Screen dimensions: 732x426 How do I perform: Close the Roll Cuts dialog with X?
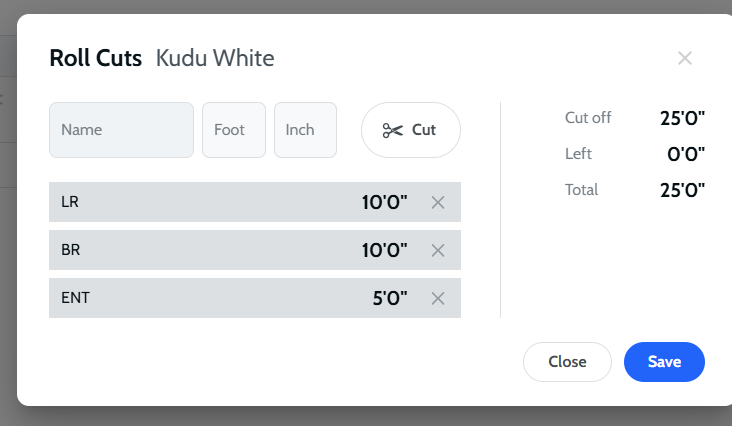click(x=685, y=58)
